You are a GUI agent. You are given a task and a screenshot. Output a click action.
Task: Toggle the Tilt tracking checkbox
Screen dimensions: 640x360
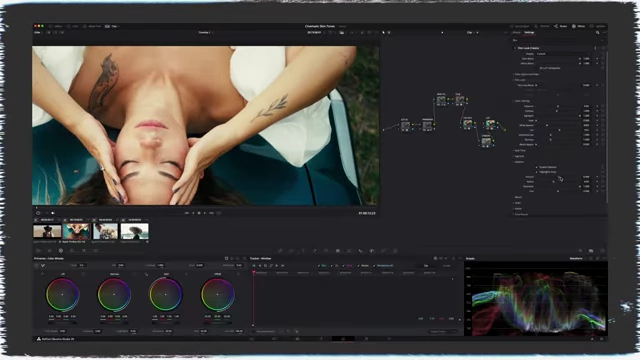point(331,266)
